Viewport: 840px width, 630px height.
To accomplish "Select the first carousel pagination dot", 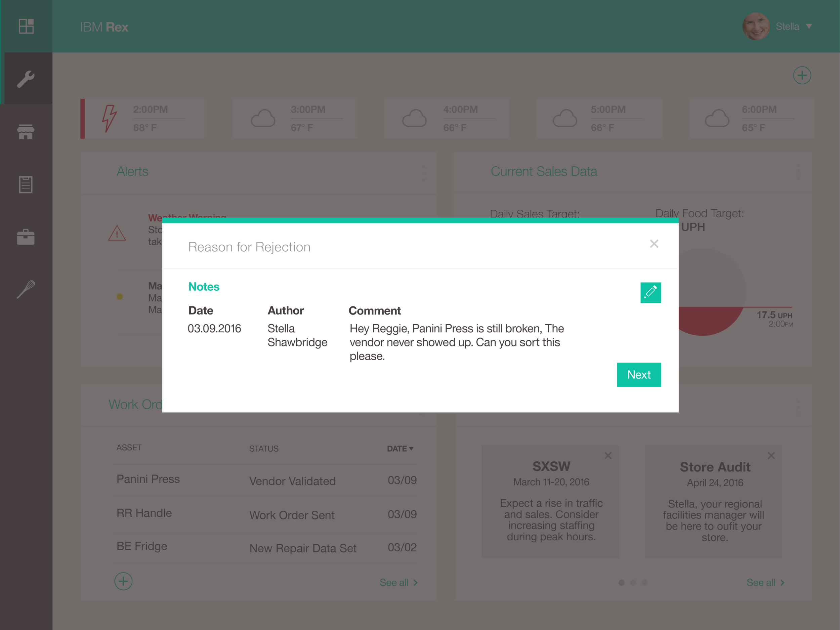I will click(621, 583).
